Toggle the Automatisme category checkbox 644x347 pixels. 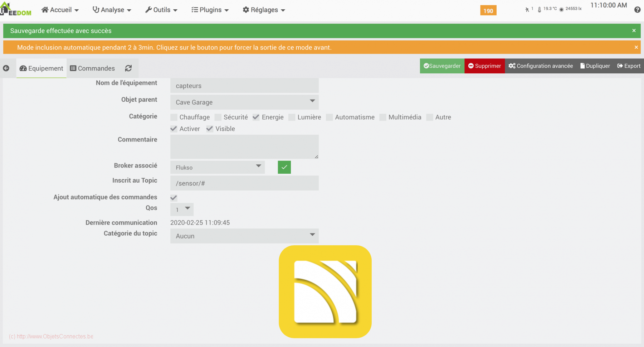[330, 117]
